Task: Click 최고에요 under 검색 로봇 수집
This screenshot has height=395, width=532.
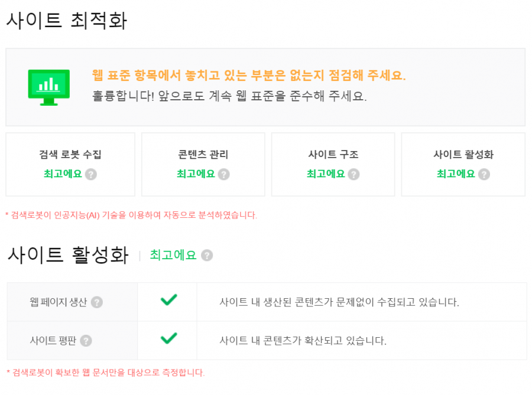Action: point(63,174)
